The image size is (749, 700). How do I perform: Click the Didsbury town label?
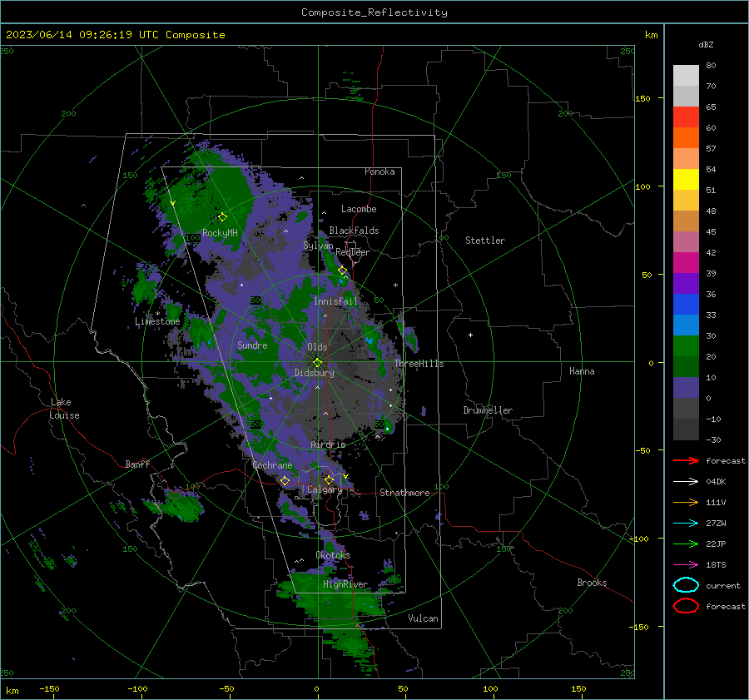(x=314, y=373)
